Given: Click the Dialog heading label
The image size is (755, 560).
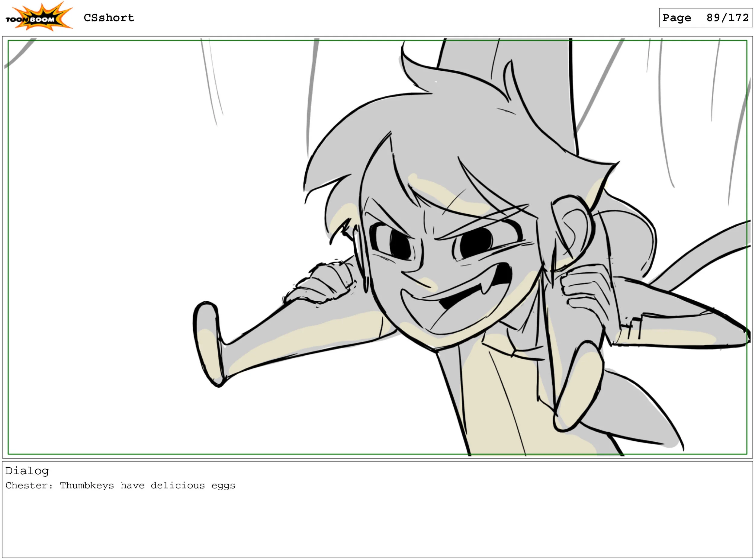Looking at the screenshot, I should [x=27, y=471].
